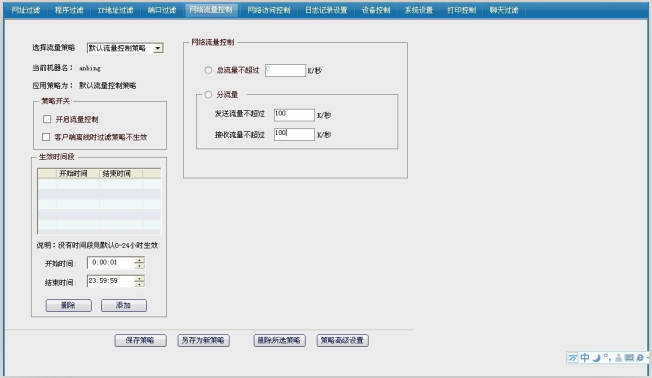
Task: Click the 发送流量不超过 input field
Action: 294,115
